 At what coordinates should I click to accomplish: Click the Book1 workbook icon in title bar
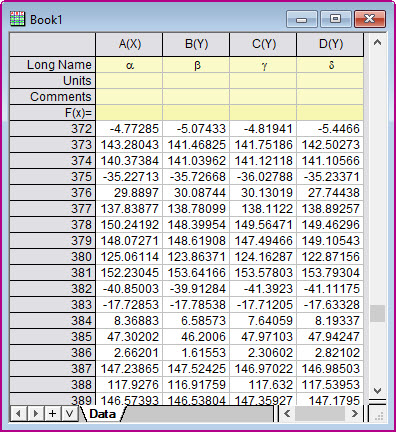[17, 19]
